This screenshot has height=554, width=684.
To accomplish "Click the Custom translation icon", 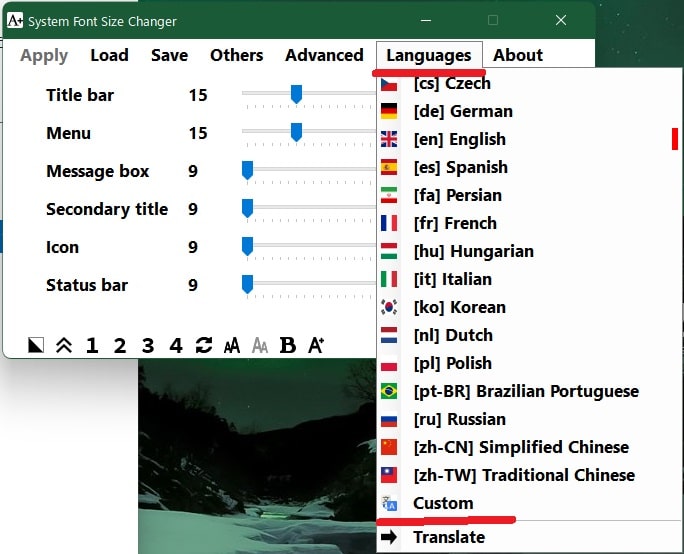I will [389, 503].
